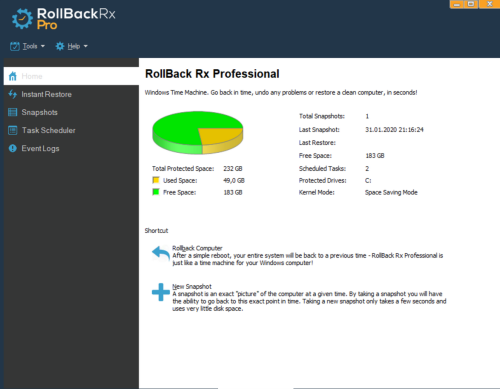The width and height of the screenshot is (500, 389).
Task: Click the Rollback Computer arrow icon
Action: click(161, 254)
